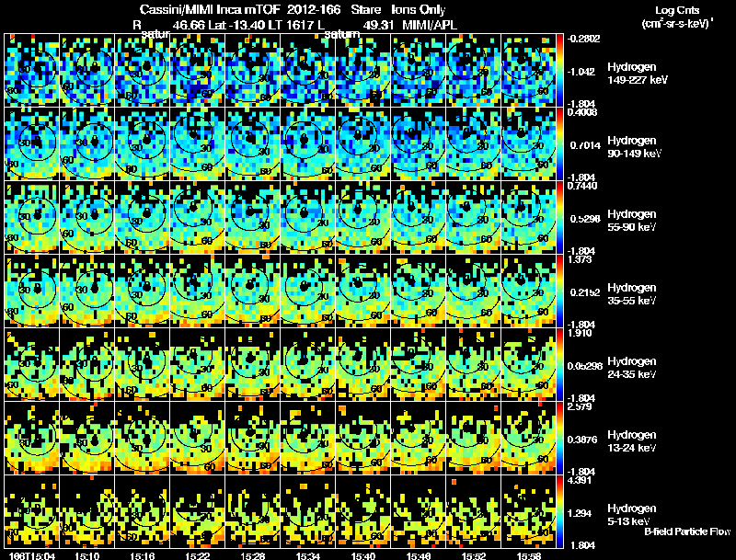This screenshot has width=736, height=560.
Task: Click the 15:40 time axis label
Action: 363,556
